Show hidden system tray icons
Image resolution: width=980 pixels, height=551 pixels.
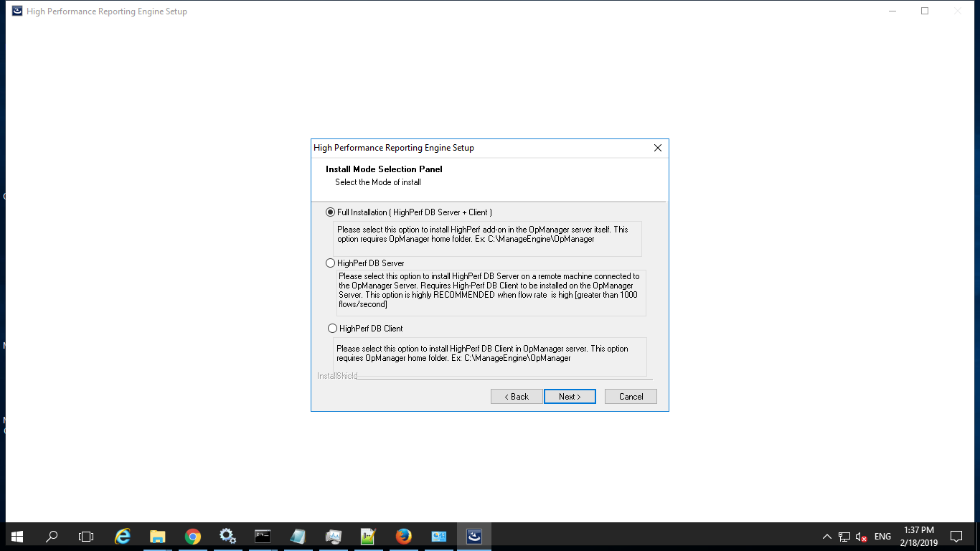click(x=826, y=537)
